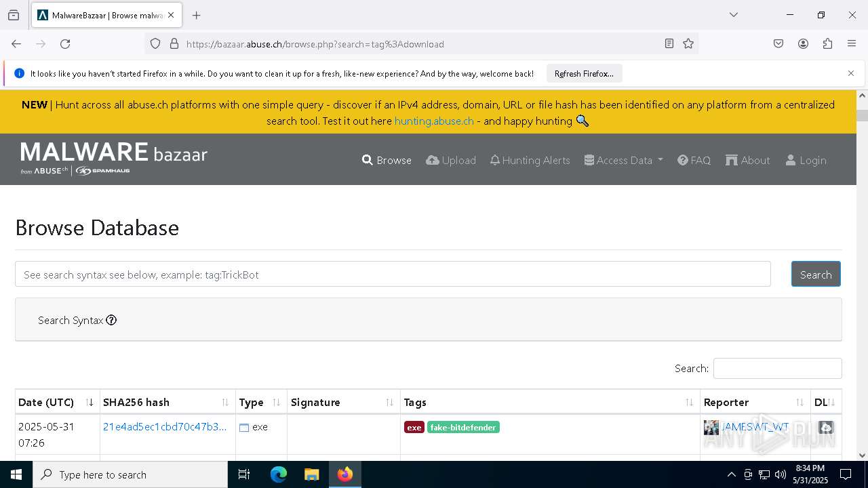Dismiss the Firefox refresh notification bar
Viewport: 868px width, 488px height.
[x=851, y=73]
